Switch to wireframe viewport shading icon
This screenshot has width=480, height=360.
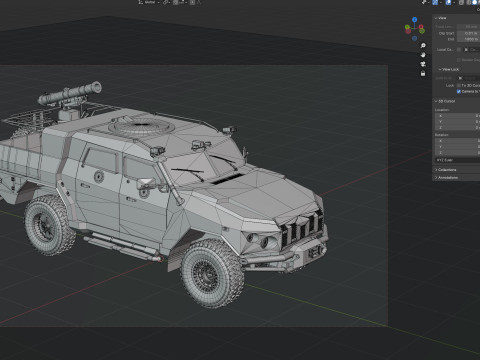[x=468, y=2]
